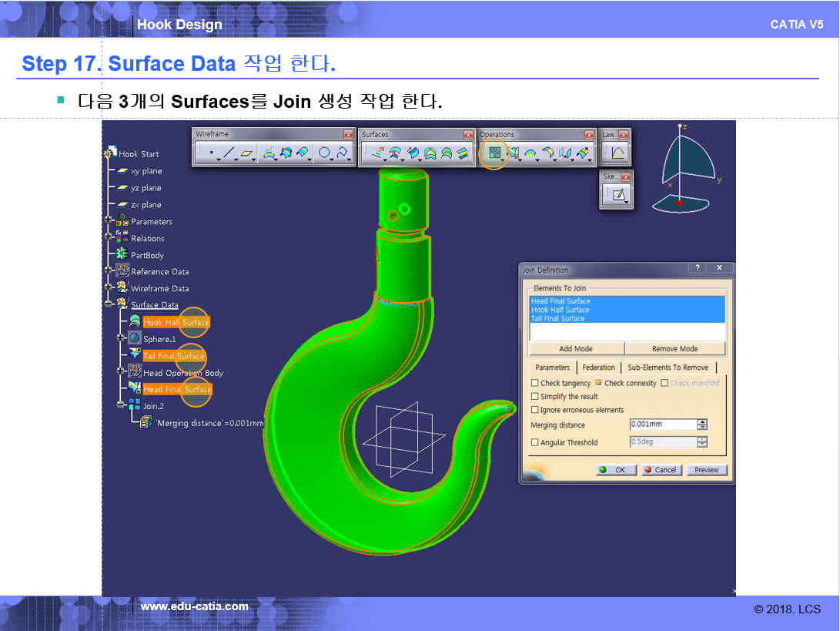Click the Merging distance input field
The height and width of the screenshot is (631, 840).
point(661,425)
